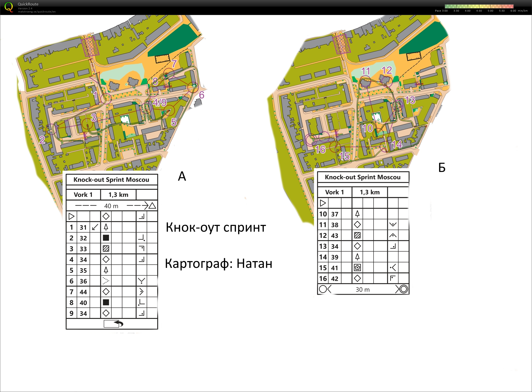Viewport: 532px width, 392px height.
Task: Click the hatched canopy symbol in row 3
Action: (106, 249)
